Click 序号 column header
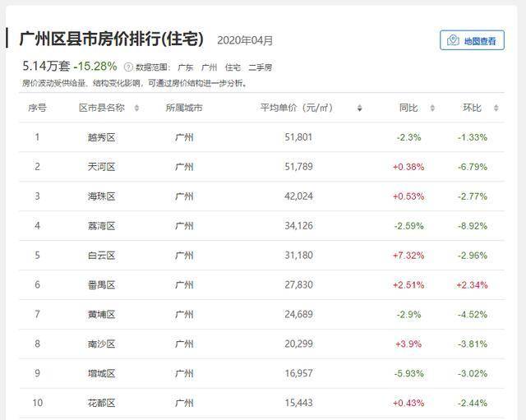The height and width of the screenshot is (420, 526). (x=37, y=108)
